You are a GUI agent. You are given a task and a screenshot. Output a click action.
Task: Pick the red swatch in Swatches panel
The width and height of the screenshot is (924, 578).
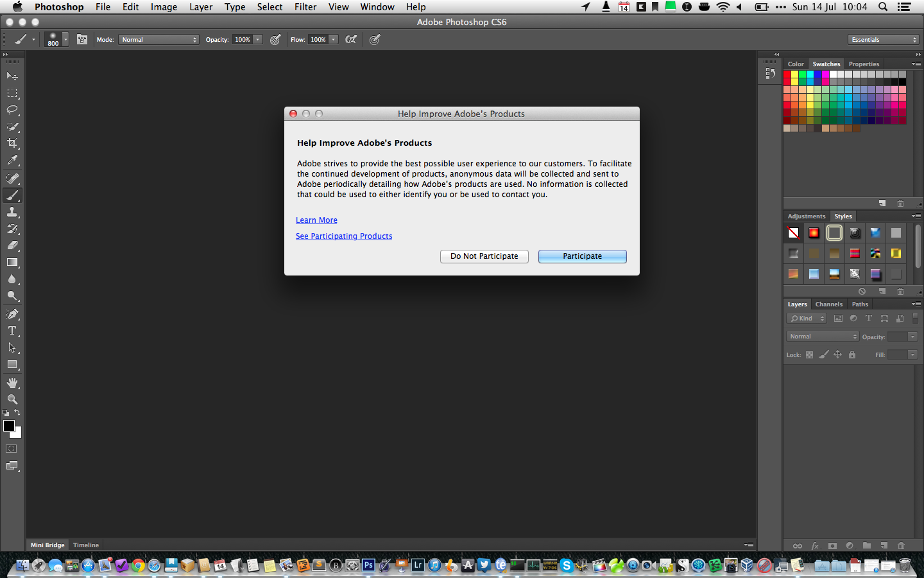[787, 74]
